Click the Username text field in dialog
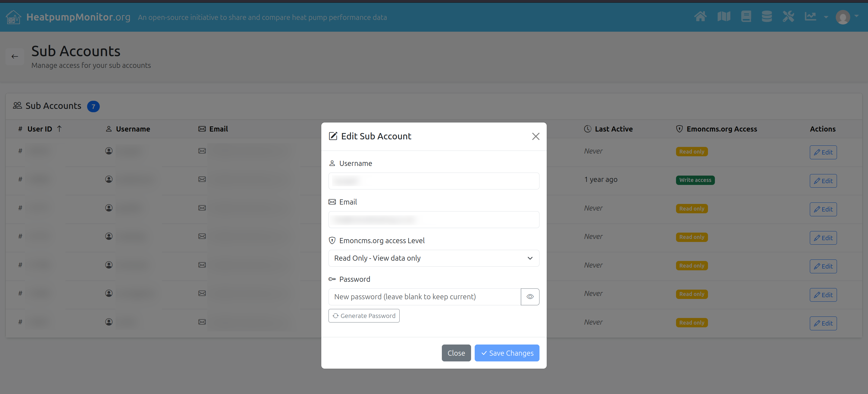 tap(433, 181)
